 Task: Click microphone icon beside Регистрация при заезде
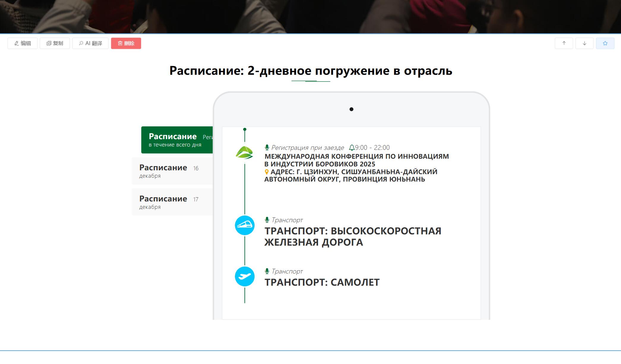(x=267, y=147)
